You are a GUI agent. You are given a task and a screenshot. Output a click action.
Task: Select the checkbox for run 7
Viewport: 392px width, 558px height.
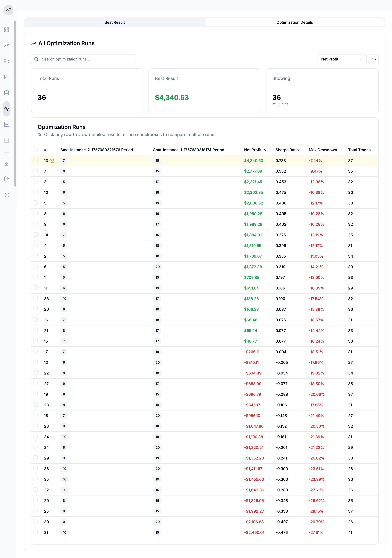pos(36,171)
